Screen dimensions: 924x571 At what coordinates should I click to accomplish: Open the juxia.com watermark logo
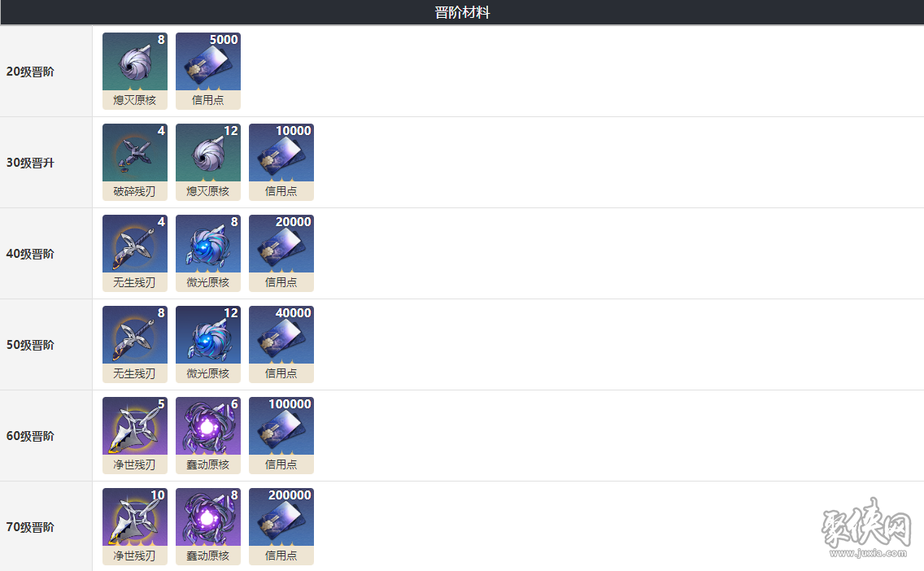866,527
